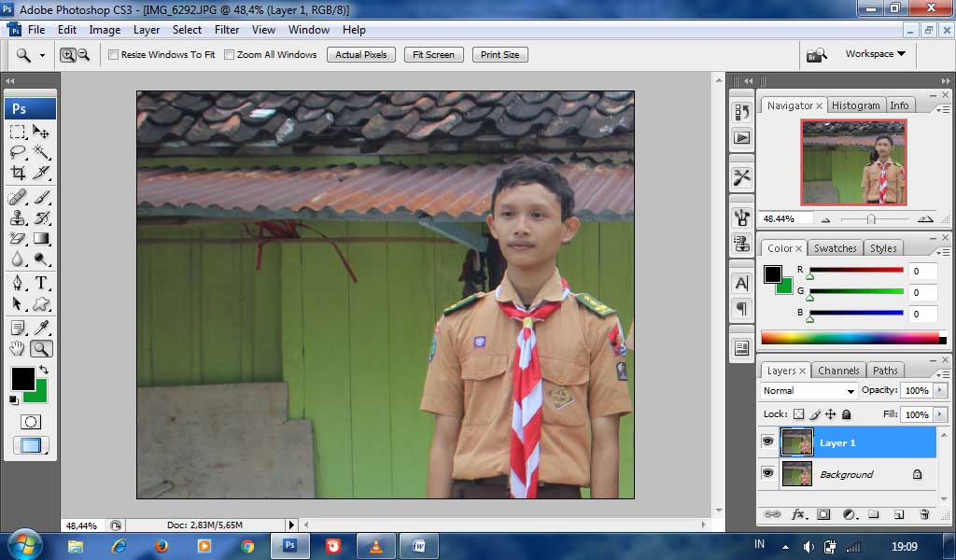The height and width of the screenshot is (560, 956).
Task: Click the Layer 1 thumbnail
Action: pyautogui.click(x=798, y=441)
